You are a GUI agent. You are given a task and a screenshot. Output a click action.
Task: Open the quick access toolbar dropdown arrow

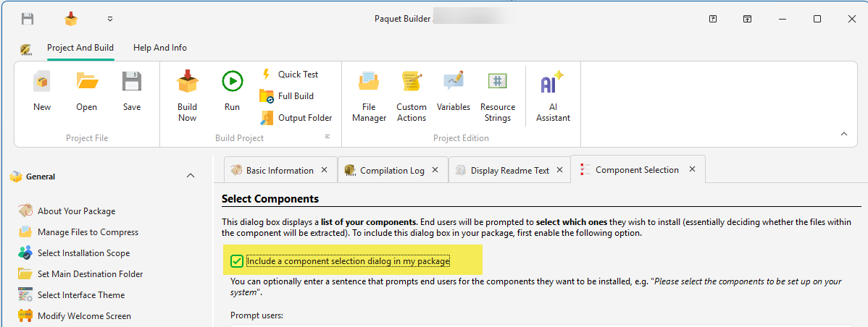110,19
